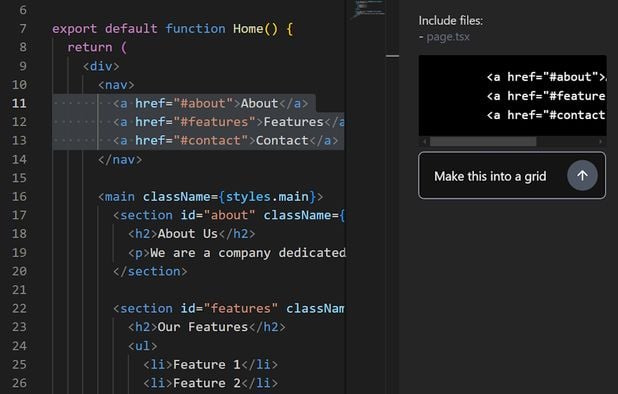Click the black code snippet preview box
This screenshot has width=618, height=394.
point(512,96)
